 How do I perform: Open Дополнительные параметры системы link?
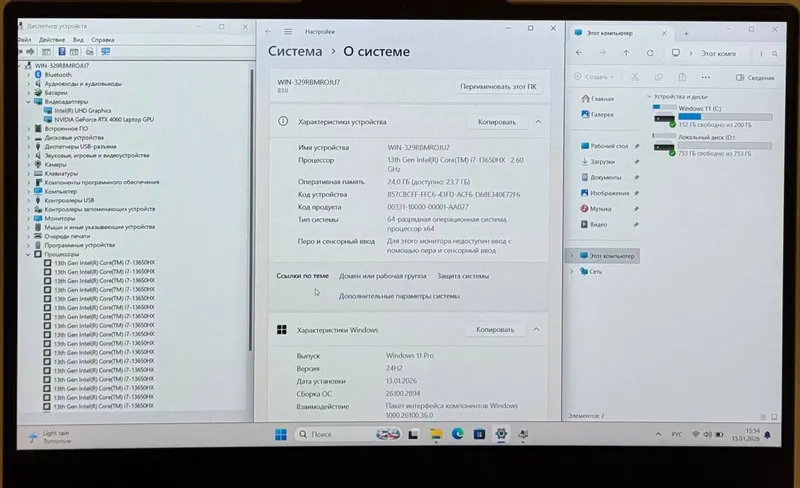point(399,296)
